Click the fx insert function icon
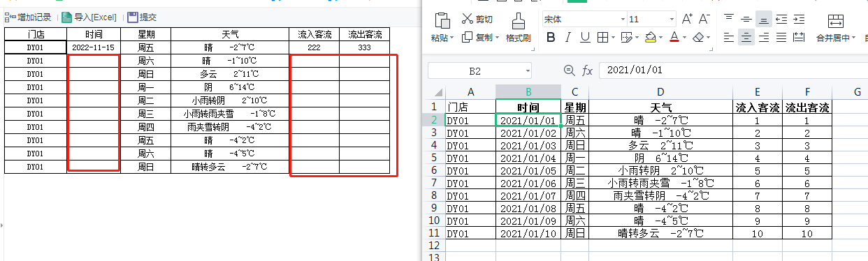 tap(588, 70)
